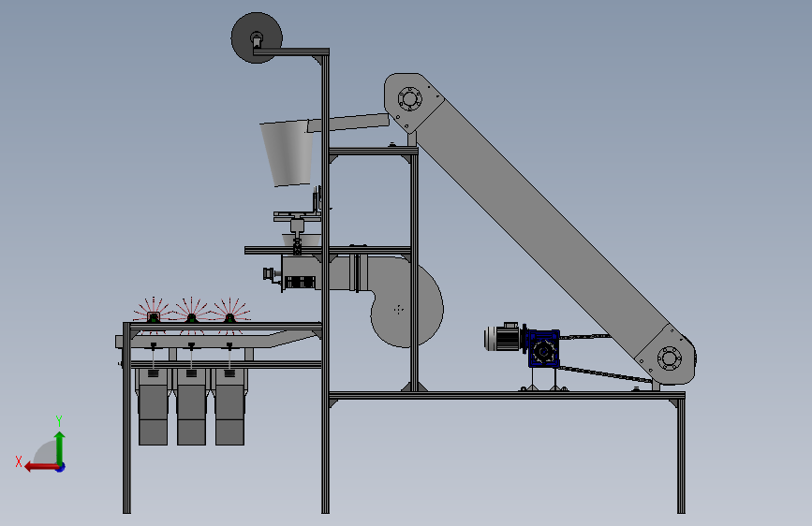The height and width of the screenshot is (526, 812).
Task: Select the leftmost collection bin under the table
Action: tap(153, 407)
